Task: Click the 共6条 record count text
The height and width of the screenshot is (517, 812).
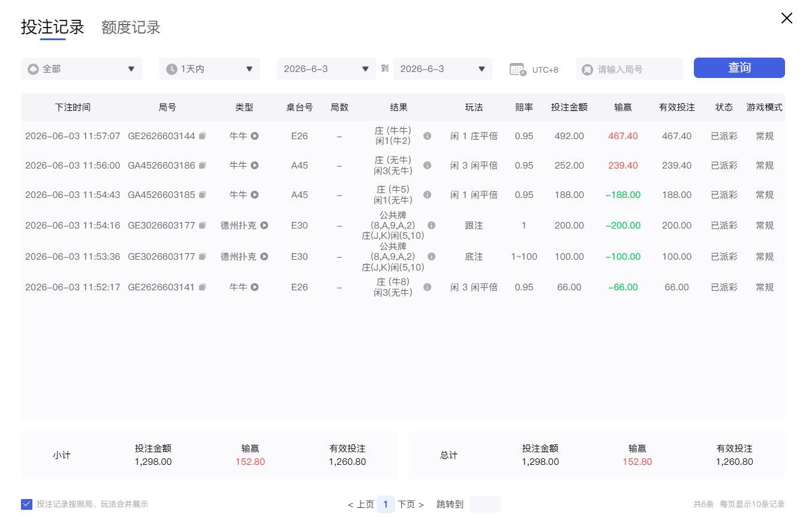Action: pyautogui.click(x=703, y=504)
